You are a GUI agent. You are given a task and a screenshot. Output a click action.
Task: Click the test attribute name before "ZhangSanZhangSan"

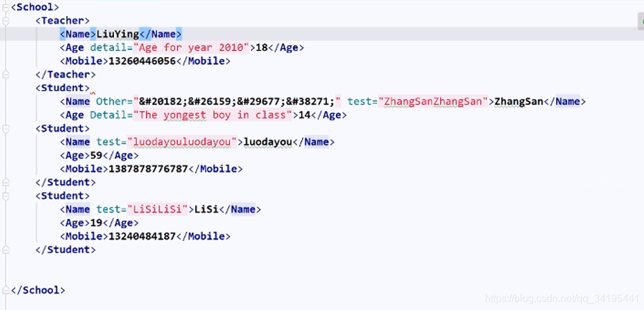tap(360, 101)
